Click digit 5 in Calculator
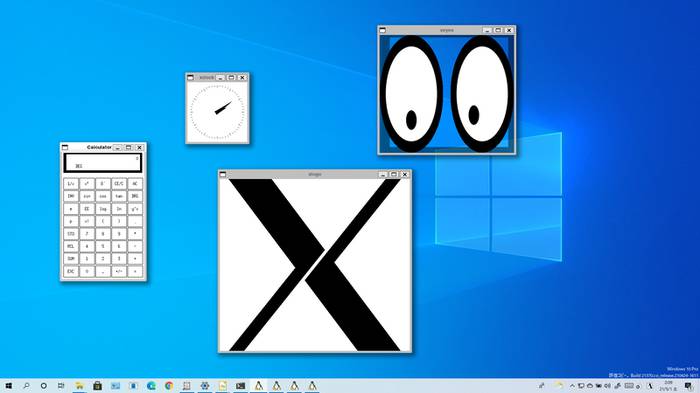 (x=103, y=246)
